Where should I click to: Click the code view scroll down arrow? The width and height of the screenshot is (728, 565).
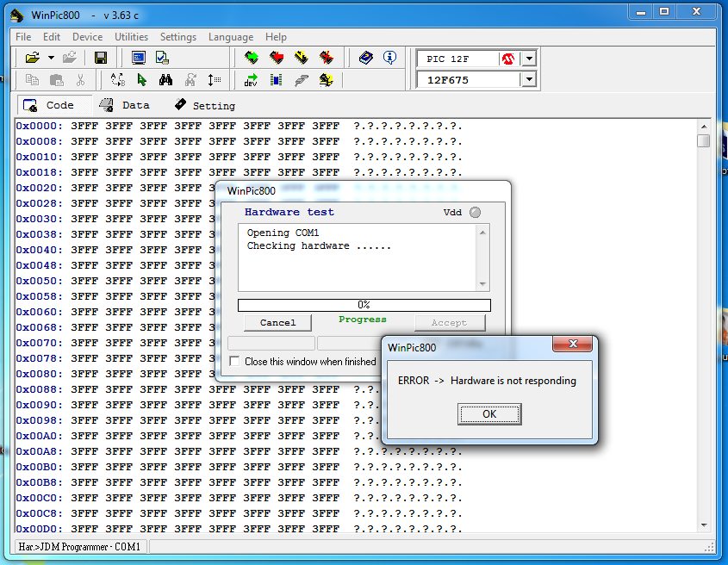coord(703,525)
